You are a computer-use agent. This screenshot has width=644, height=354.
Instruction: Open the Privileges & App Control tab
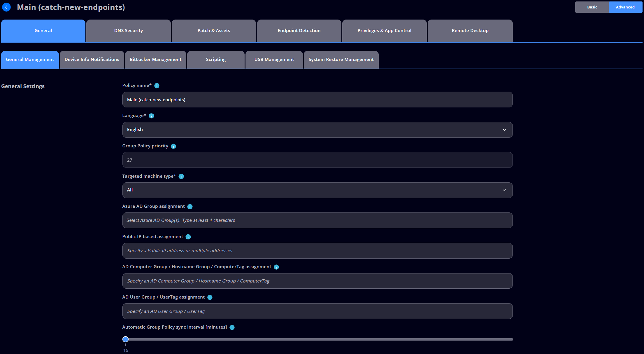384,31
